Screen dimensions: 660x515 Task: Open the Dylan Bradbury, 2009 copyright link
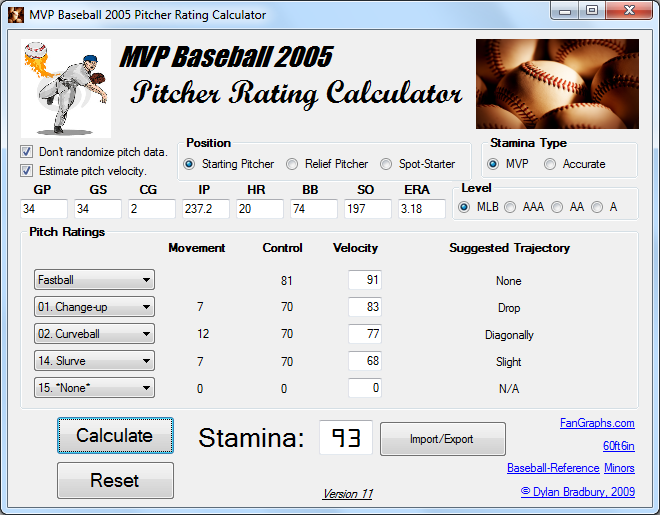[x=578, y=491]
